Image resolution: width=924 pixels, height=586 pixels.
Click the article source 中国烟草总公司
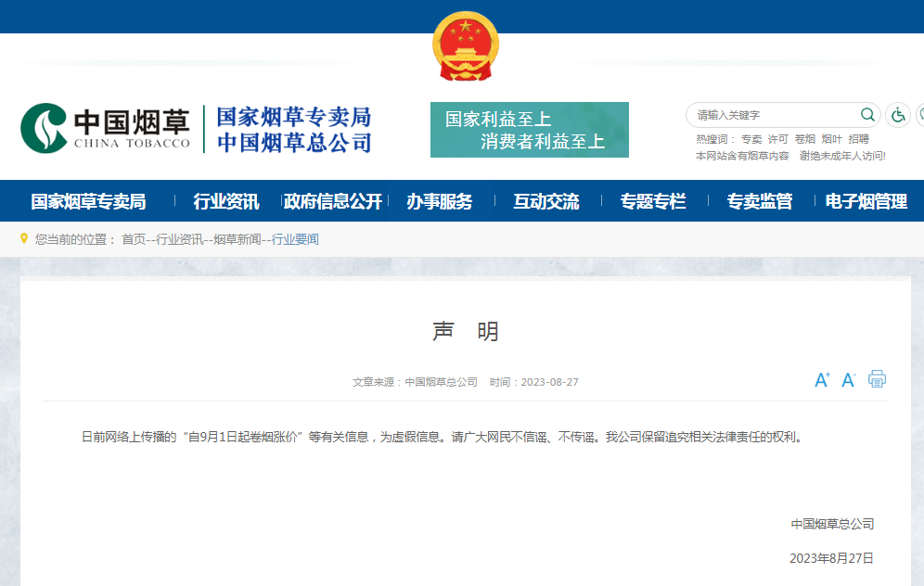[x=441, y=382]
